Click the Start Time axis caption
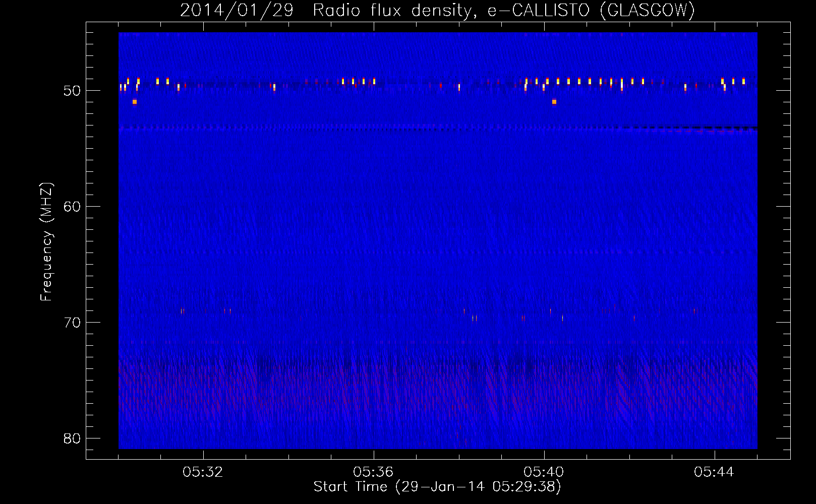The width and height of the screenshot is (816, 504). coord(437,487)
